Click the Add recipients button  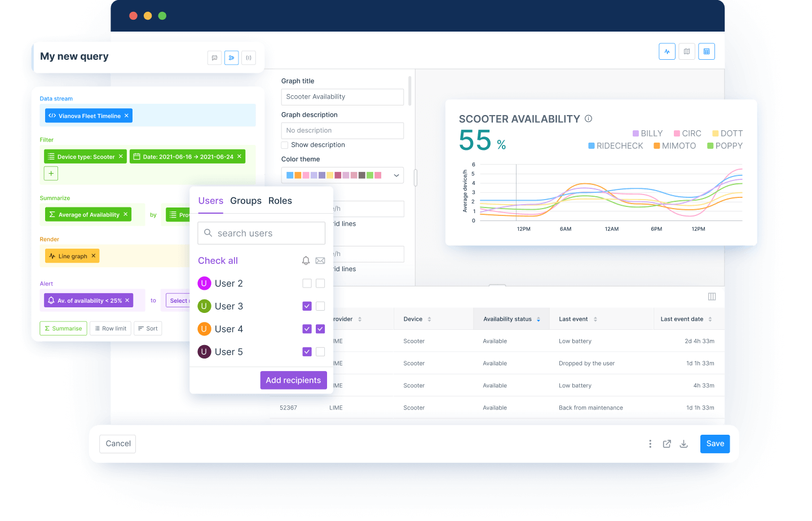[x=293, y=380]
